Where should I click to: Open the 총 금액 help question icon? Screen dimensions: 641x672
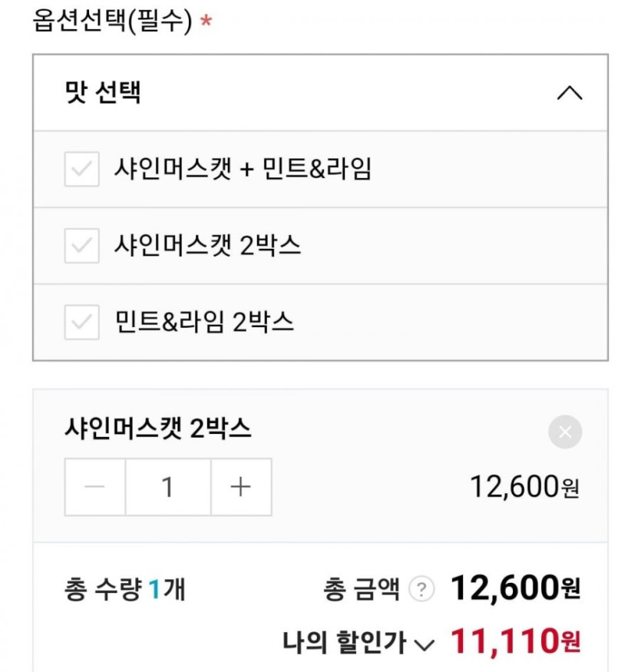coord(421,590)
